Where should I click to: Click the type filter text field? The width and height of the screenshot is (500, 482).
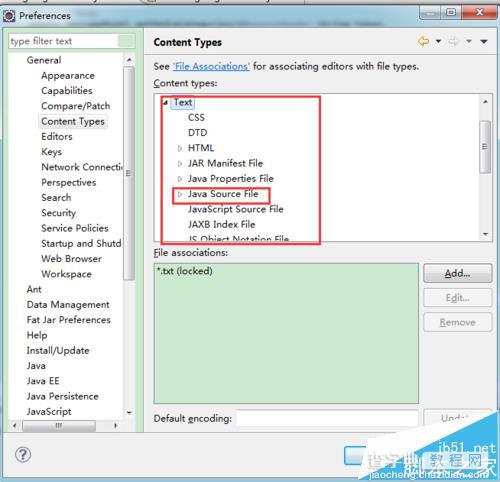tap(63, 41)
